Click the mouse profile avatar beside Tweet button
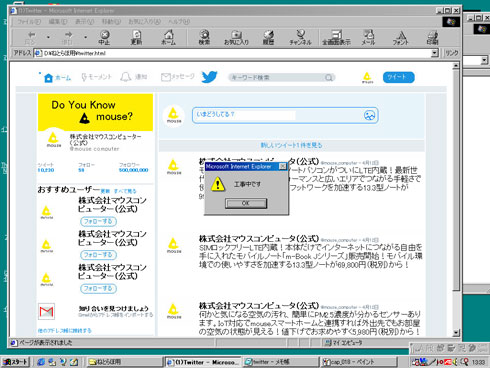Screen dimensions: 490x368 click(367, 77)
